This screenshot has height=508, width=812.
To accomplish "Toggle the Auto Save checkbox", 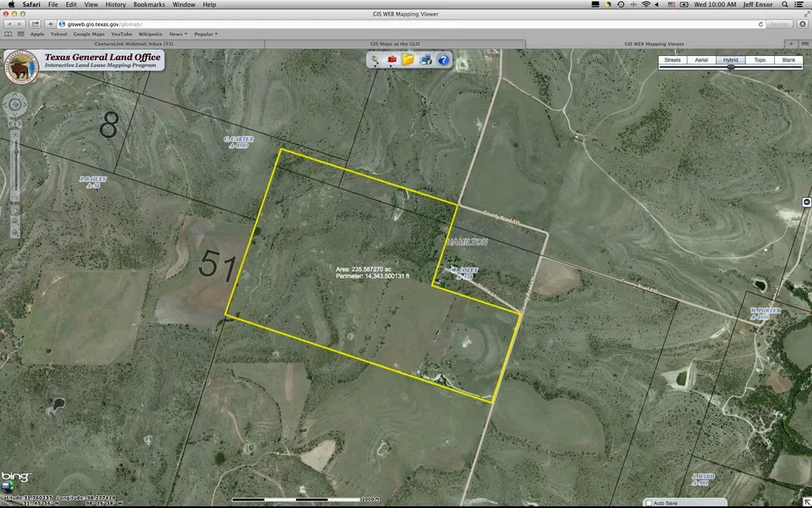I will pos(648,503).
